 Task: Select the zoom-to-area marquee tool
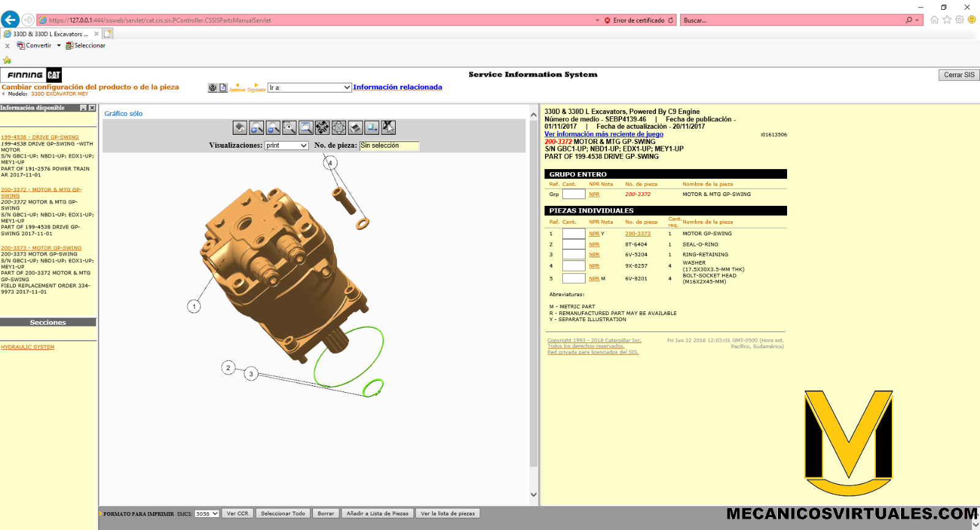pos(290,127)
